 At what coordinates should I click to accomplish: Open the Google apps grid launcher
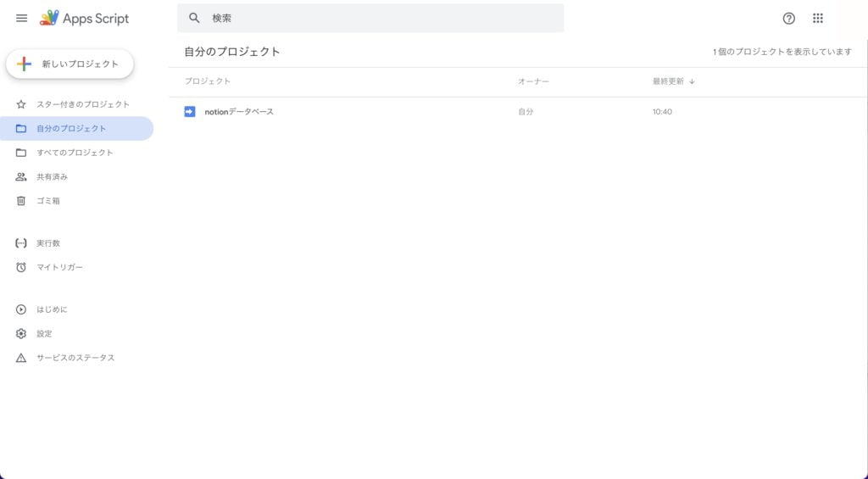coord(818,18)
